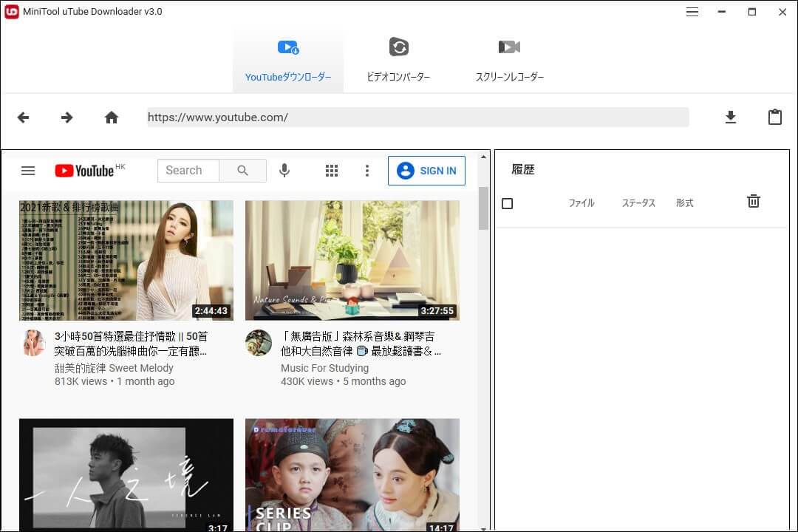Maximize the MiniTool window
Image resolution: width=798 pixels, height=532 pixels.
751,12
